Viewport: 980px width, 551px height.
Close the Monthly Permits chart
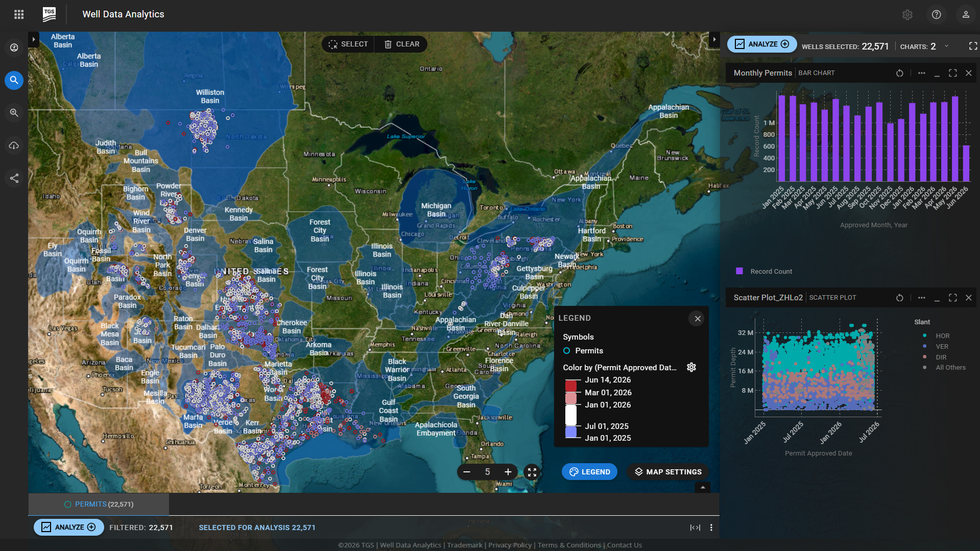tap(968, 73)
